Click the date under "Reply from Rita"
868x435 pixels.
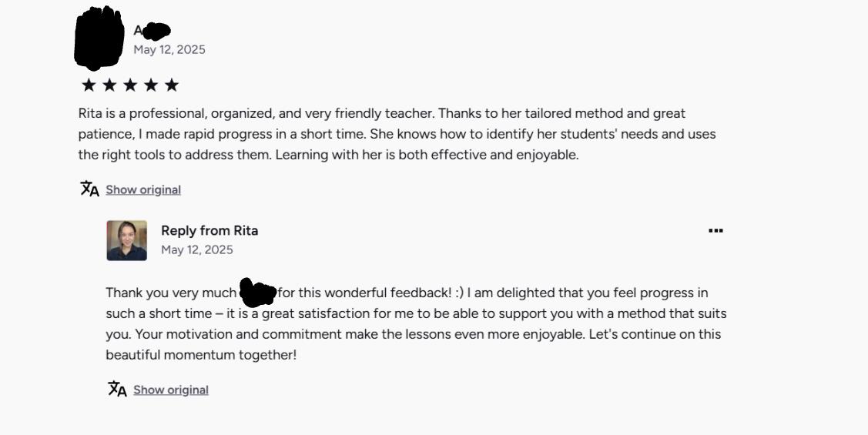pyautogui.click(x=197, y=250)
